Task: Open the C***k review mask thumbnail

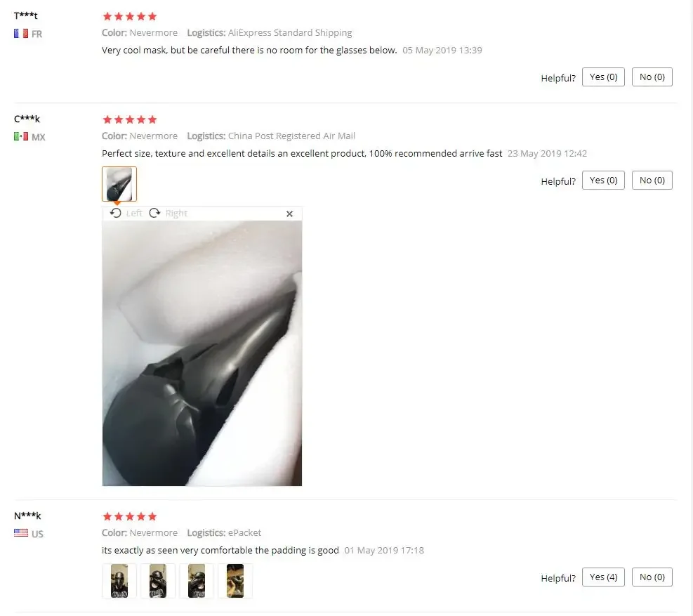Action: 119,184
